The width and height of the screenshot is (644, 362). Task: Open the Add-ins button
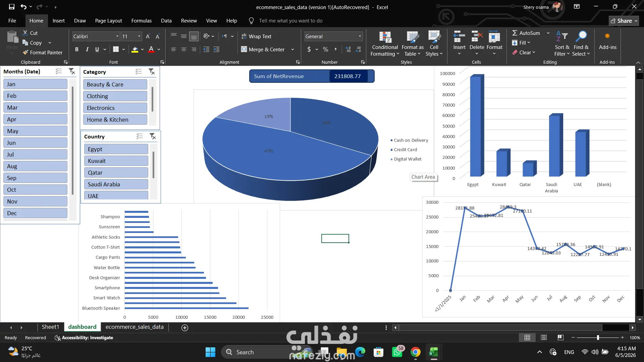[x=607, y=41]
